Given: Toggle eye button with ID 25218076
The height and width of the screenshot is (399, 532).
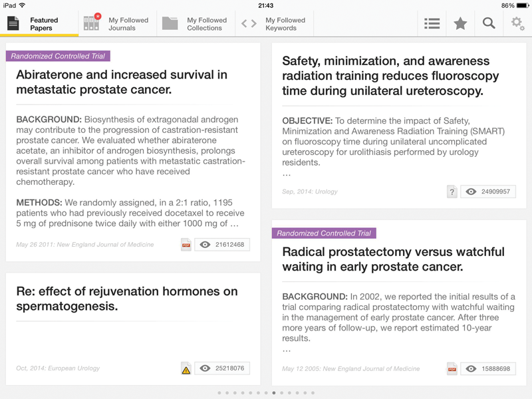Looking at the screenshot, I should click(x=222, y=368).
